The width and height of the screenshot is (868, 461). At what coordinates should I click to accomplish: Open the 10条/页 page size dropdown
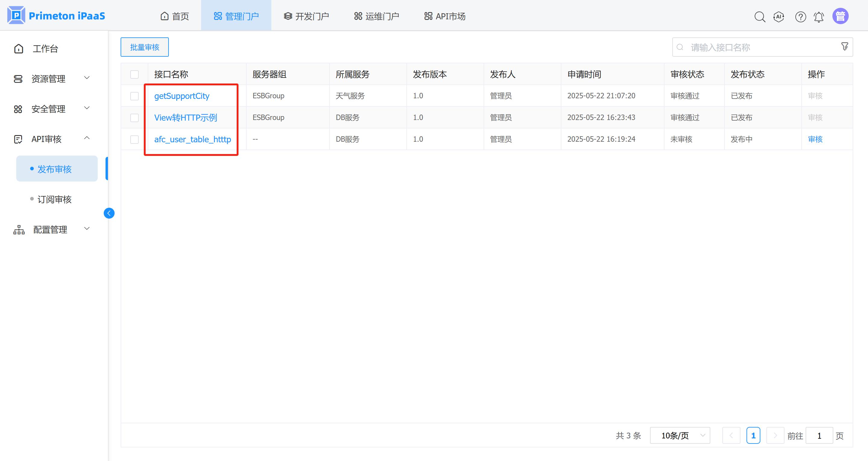(680, 435)
